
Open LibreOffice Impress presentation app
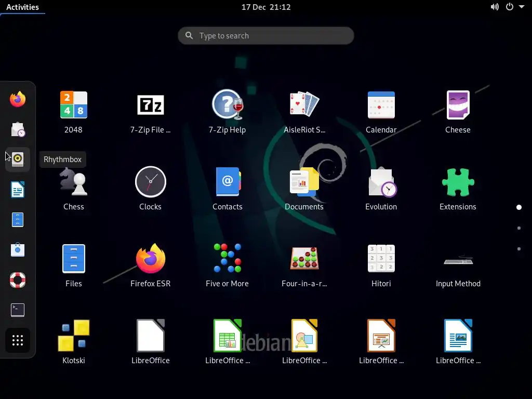point(381,335)
